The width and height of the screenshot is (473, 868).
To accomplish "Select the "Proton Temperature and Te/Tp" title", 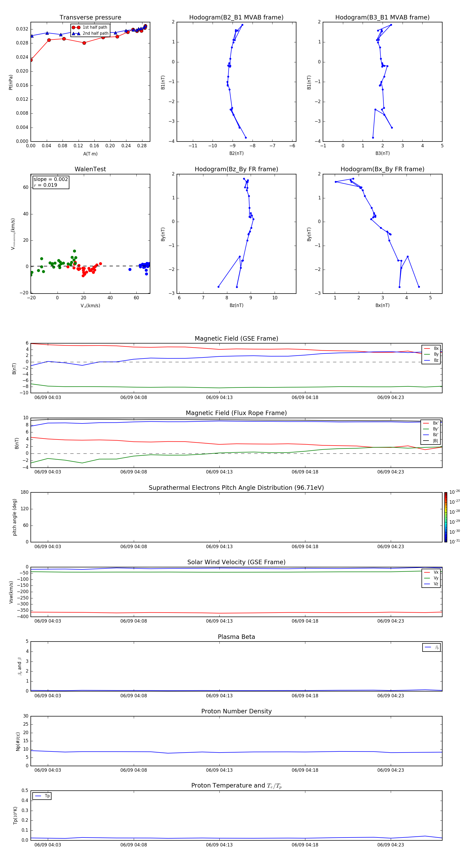I will coord(236,786).
